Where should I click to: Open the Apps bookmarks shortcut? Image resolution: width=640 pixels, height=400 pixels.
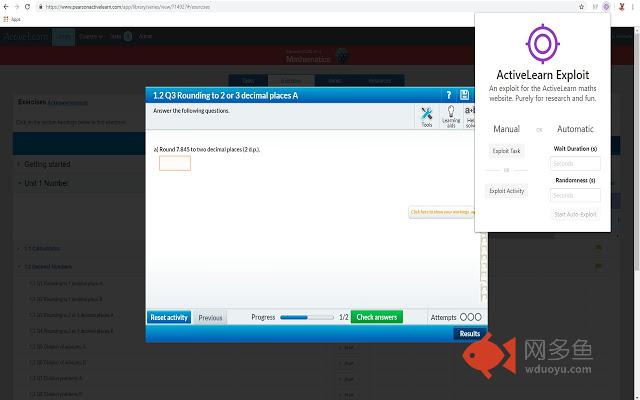12,19
